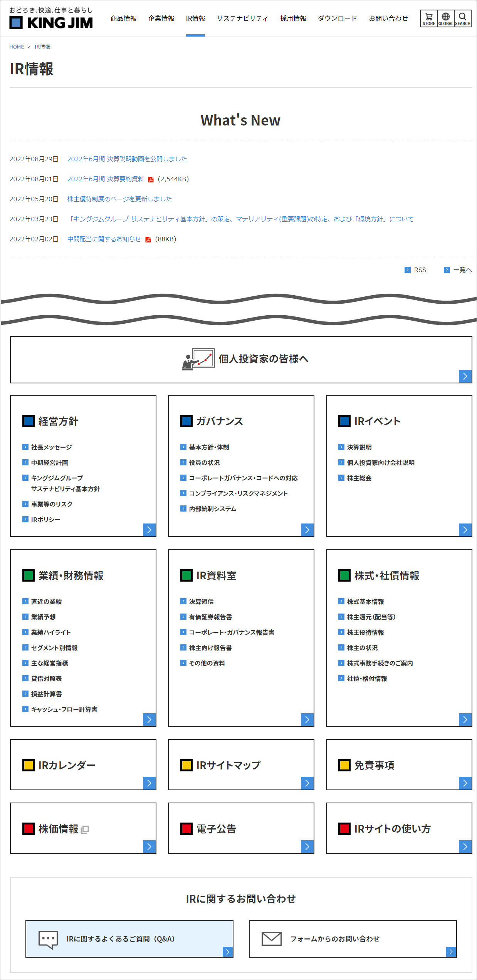Open the 一覧へ news list link
Viewport: 477px width, 980px height.
pyautogui.click(x=462, y=270)
